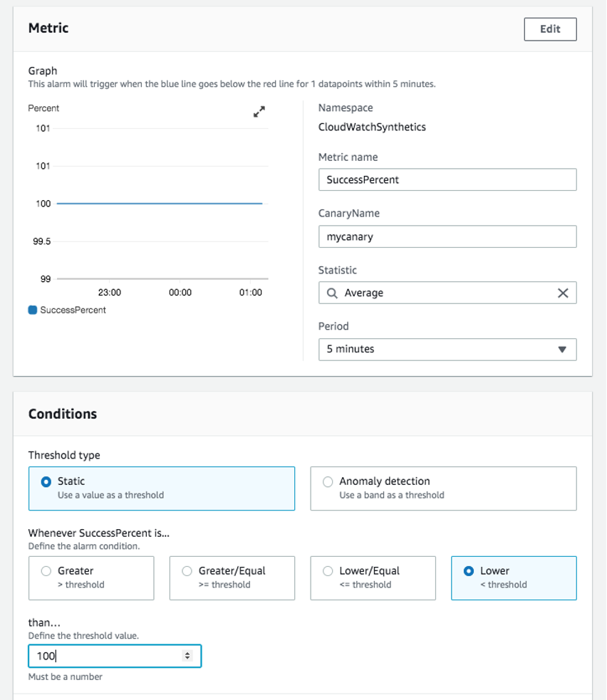Click the Period dropdown arrow
The width and height of the screenshot is (607, 700).
point(561,349)
